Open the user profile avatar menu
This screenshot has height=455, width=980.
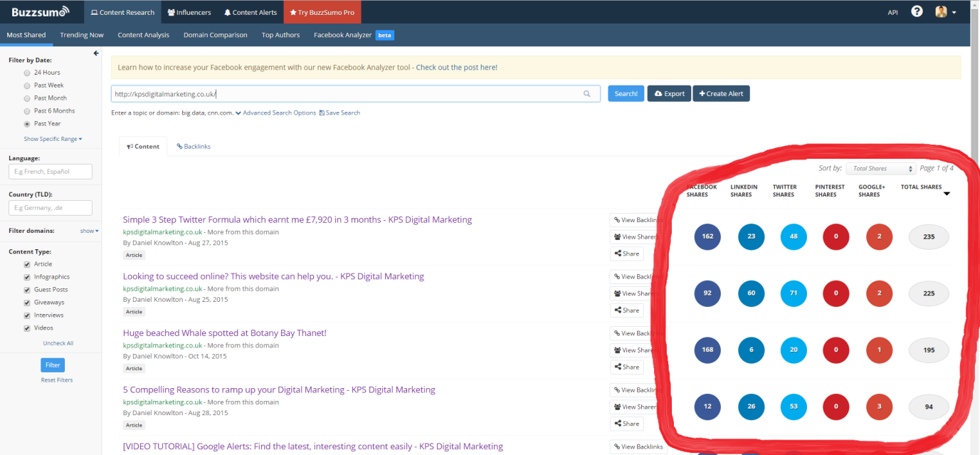pyautogui.click(x=944, y=12)
